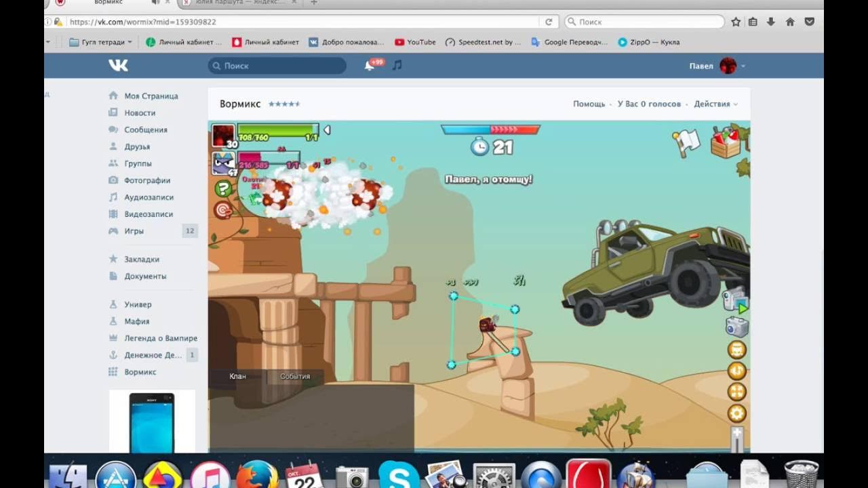Click the arrow beside player health bar
Screen dimensions: 868x488
tap(327, 129)
